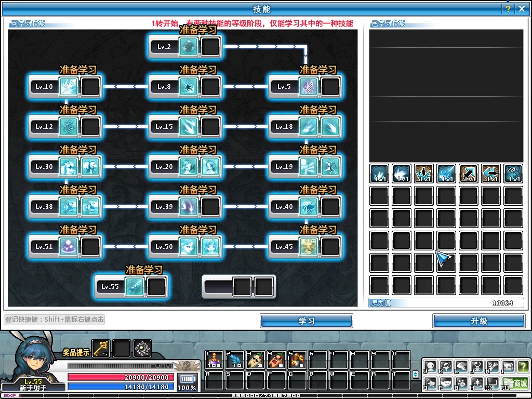Use the carrot item in slot 4
Image resolution: width=532 pixels, height=399 pixels.
point(276,360)
